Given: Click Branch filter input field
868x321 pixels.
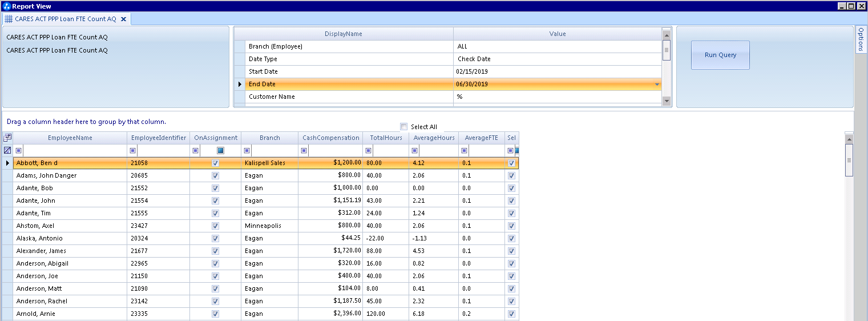Looking at the screenshot, I should [274, 151].
